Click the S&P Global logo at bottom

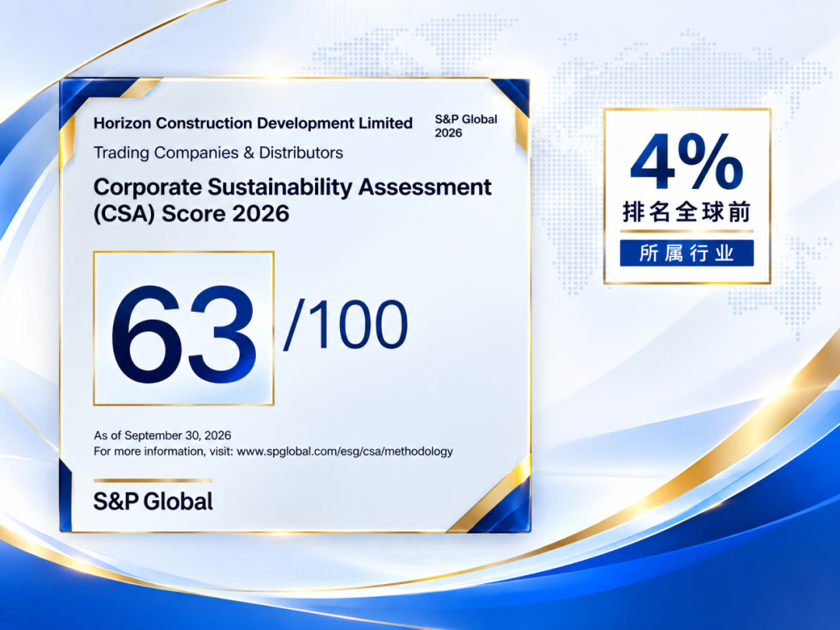tap(153, 502)
